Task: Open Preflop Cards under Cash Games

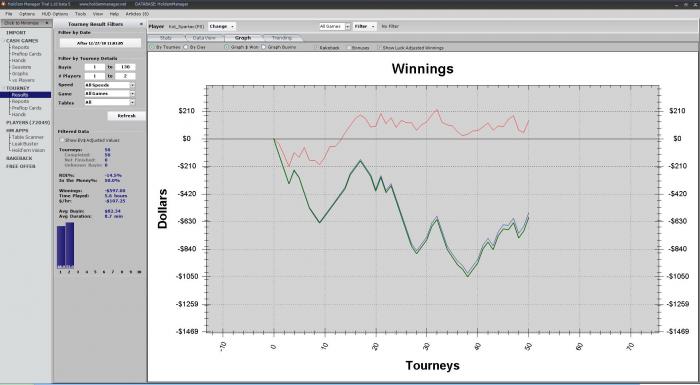Action: [26, 54]
